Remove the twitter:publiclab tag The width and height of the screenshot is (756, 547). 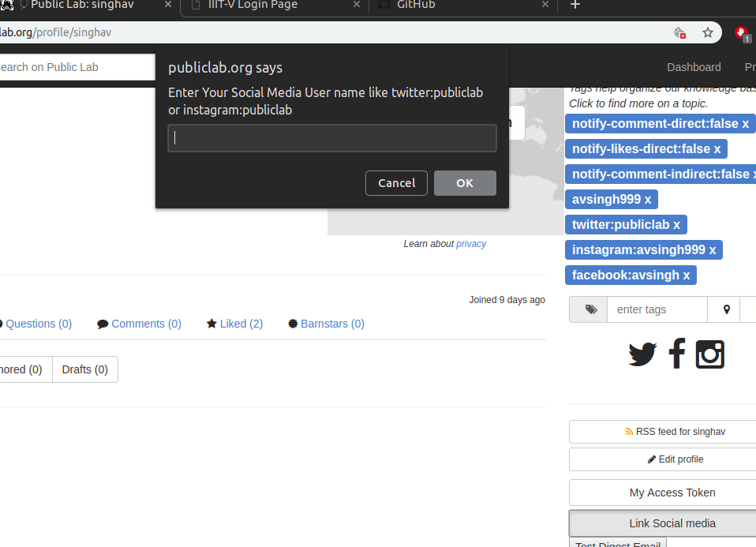[x=676, y=224]
